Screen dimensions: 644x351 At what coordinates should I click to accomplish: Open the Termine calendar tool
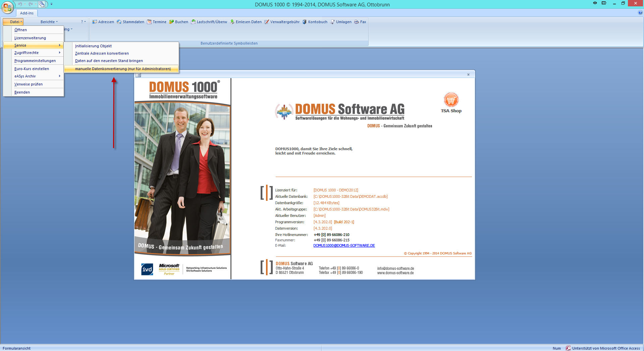tap(157, 22)
